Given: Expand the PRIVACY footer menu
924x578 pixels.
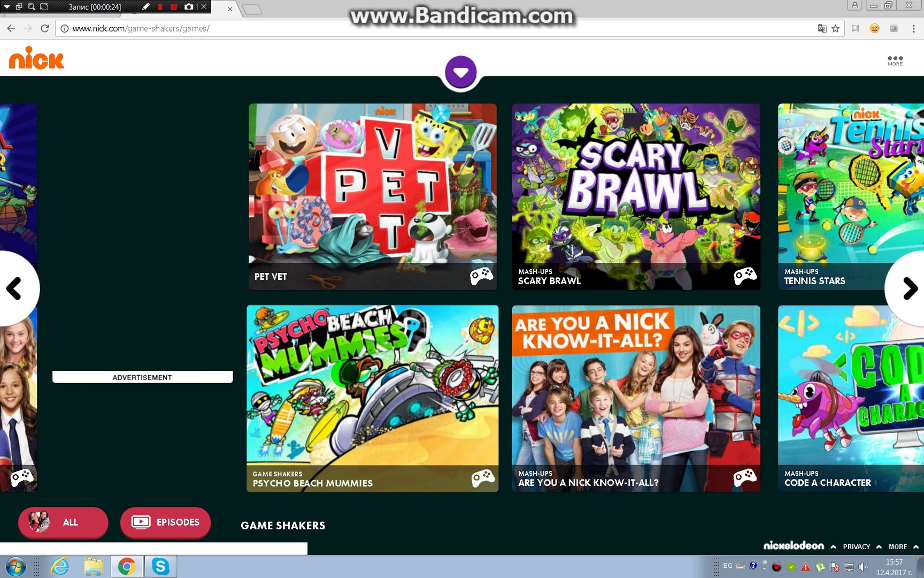Looking at the screenshot, I should pyautogui.click(x=861, y=546).
